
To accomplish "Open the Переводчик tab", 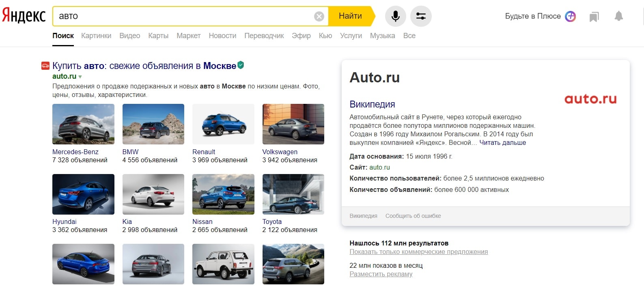I will (264, 36).
